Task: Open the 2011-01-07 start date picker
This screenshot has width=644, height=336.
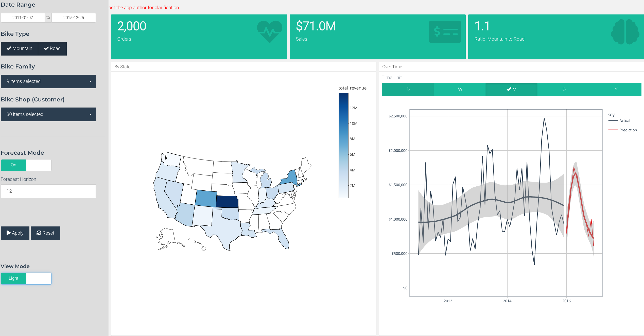Action: 23,17
